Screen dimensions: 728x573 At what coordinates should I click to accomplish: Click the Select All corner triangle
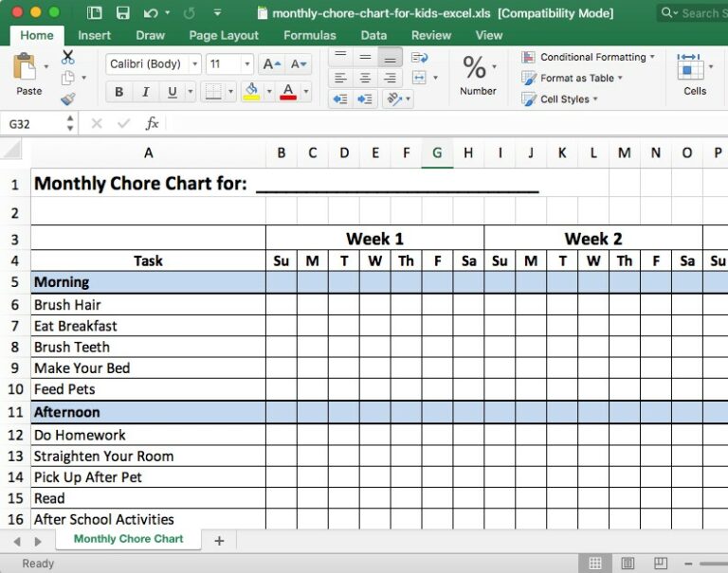[12, 151]
